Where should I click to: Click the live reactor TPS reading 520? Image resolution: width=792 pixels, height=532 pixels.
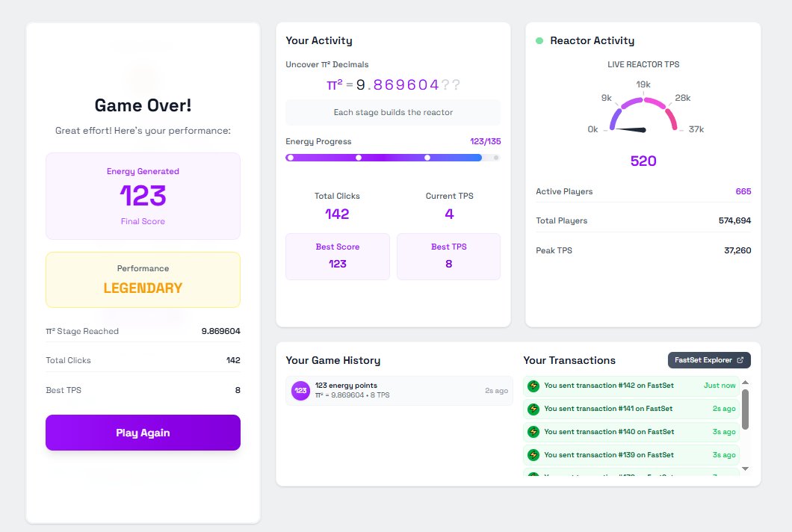[x=643, y=161]
